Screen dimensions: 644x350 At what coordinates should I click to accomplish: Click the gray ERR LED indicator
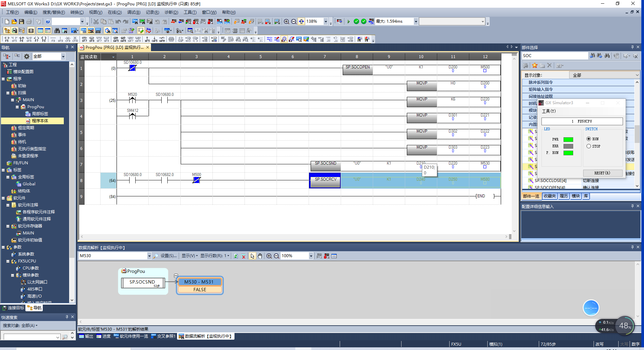(568, 146)
